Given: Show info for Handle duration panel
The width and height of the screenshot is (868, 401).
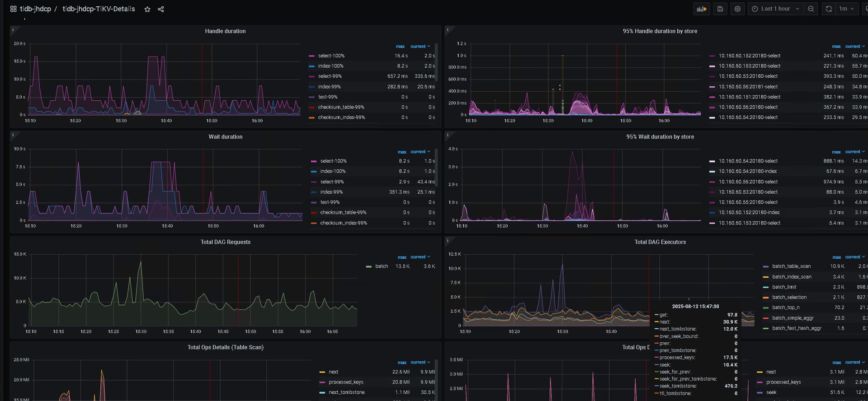Looking at the screenshot, I should point(13,30).
